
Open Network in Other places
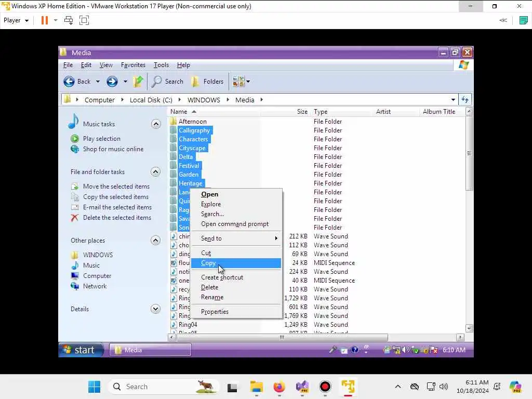(95, 286)
